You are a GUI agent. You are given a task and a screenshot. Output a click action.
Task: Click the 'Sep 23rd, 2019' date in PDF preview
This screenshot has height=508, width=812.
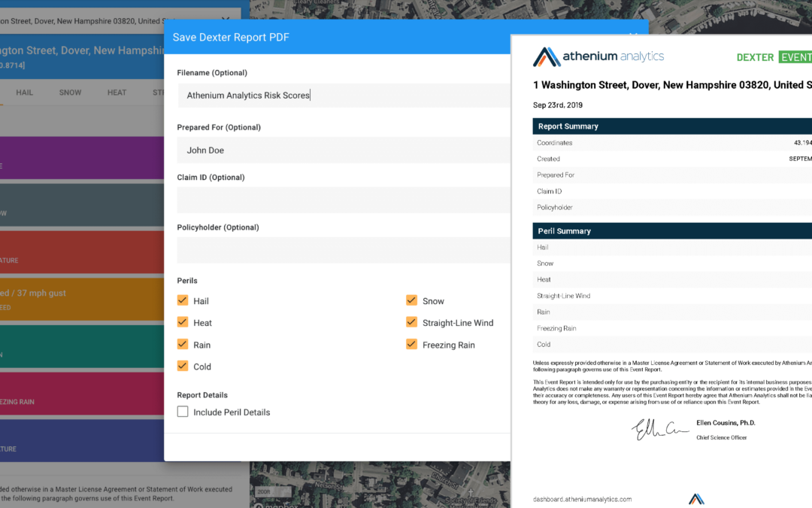tap(558, 105)
